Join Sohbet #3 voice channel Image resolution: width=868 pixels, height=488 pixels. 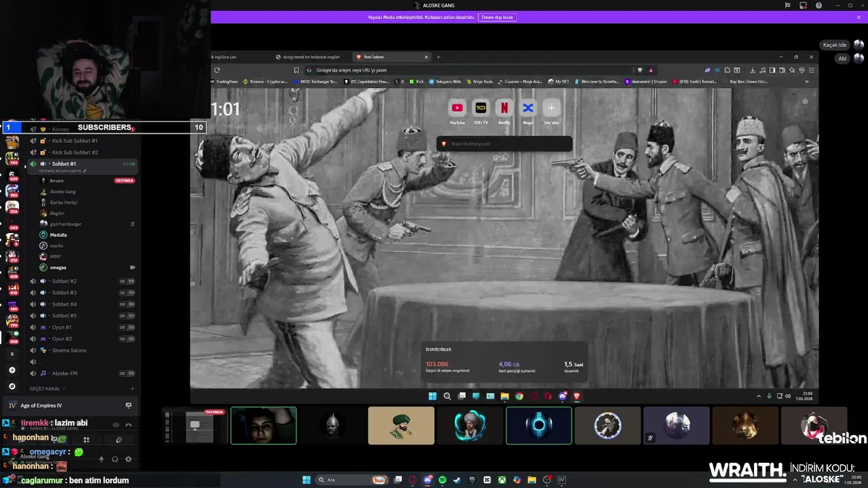point(81,293)
